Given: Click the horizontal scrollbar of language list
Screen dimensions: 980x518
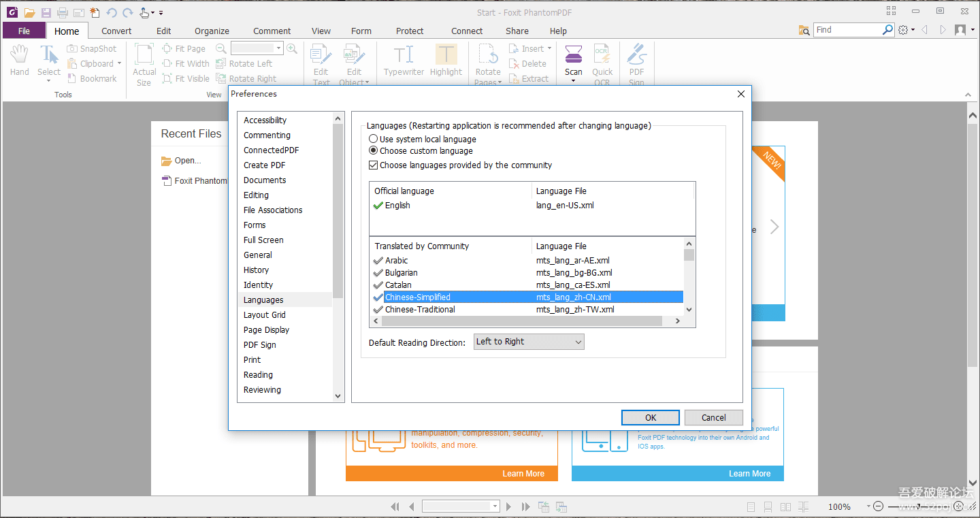Looking at the screenshot, I should 521,321.
